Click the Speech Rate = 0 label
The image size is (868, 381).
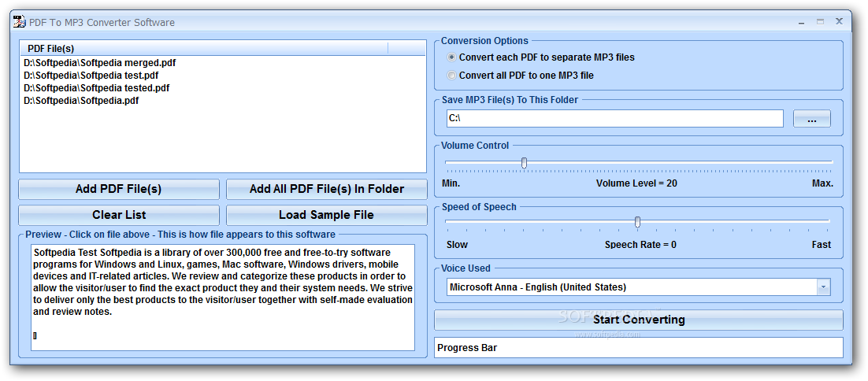pyautogui.click(x=640, y=244)
